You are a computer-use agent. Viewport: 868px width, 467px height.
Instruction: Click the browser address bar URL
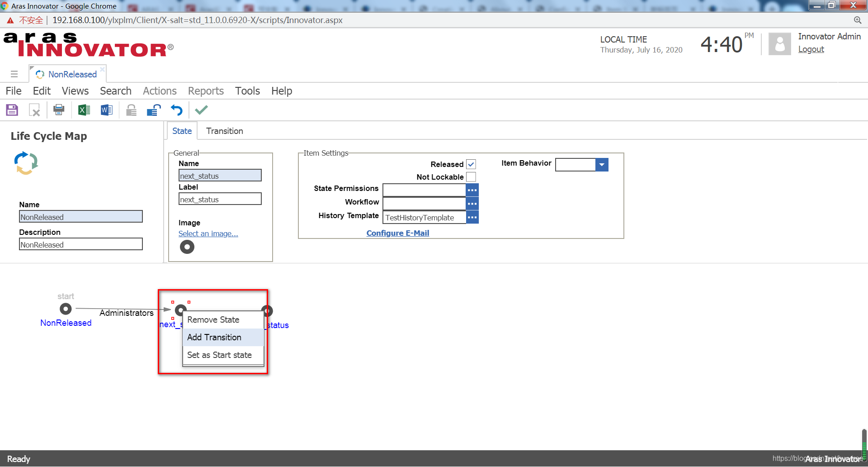point(198,20)
